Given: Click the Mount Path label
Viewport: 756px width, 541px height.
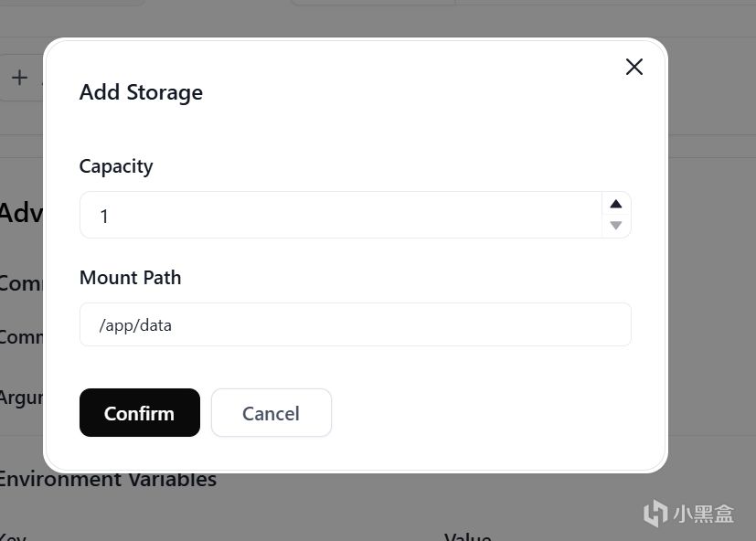Looking at the screenshot, I should click(x=130, y=278).
